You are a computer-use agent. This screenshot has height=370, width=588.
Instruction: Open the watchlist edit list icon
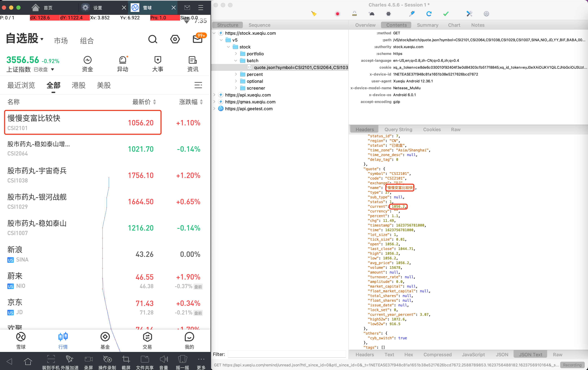click(x=198, y=85)
